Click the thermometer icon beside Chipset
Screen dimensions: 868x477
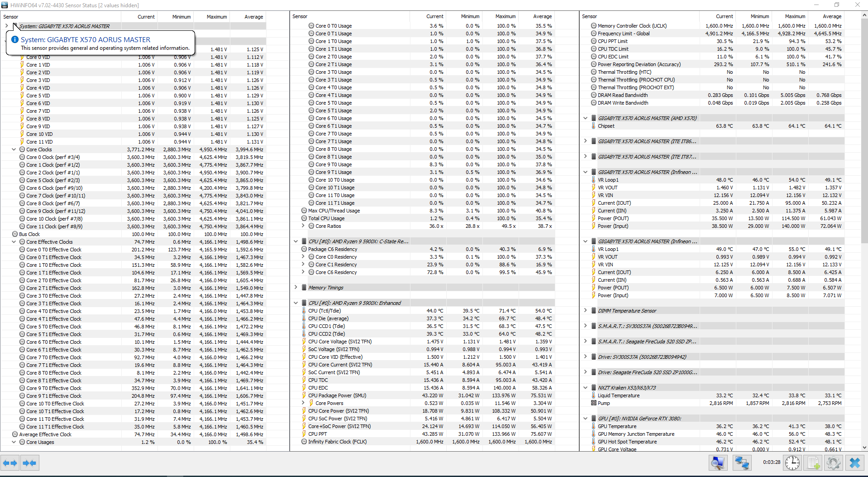tap(594, 126)
